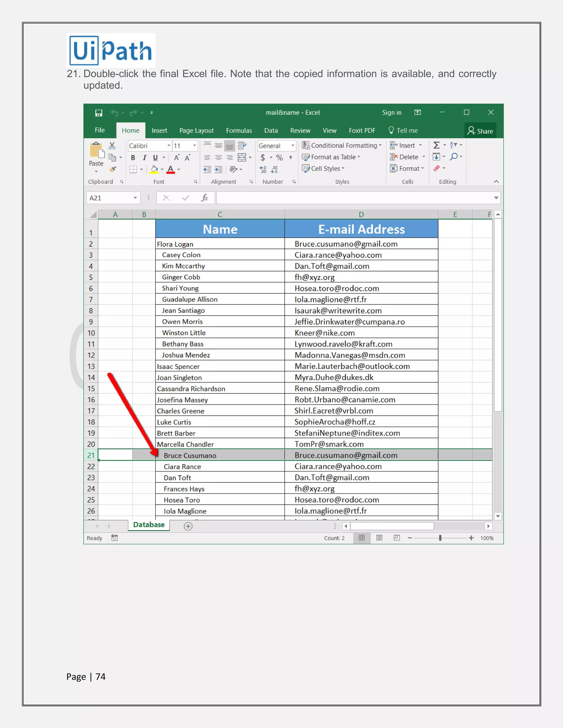Screen dimensions: 563x728
Task: Add a new sheet with plus button
Action: (x=188, y=526)
